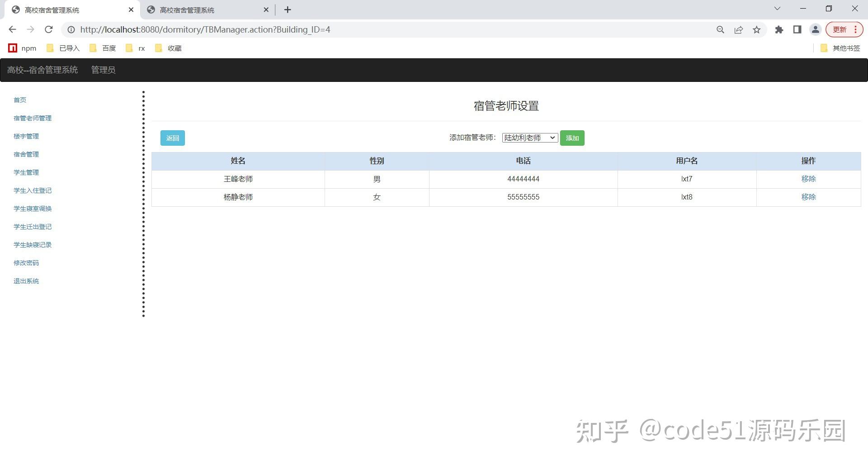Click the 其他书签 folder
This screenshot has width=868, height=466.
click(x=840, y=48)
